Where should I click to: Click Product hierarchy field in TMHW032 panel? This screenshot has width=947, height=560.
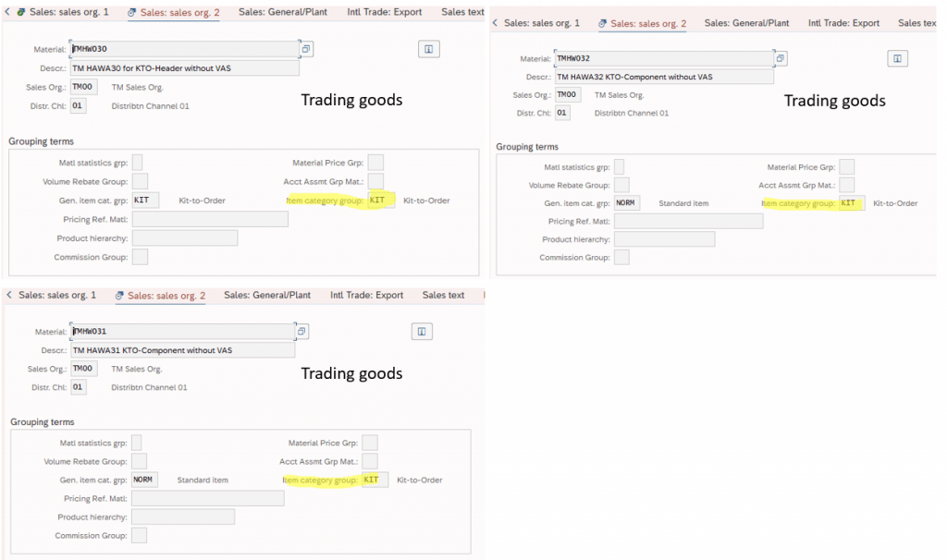pyautogui.click(x=664, y=239)
